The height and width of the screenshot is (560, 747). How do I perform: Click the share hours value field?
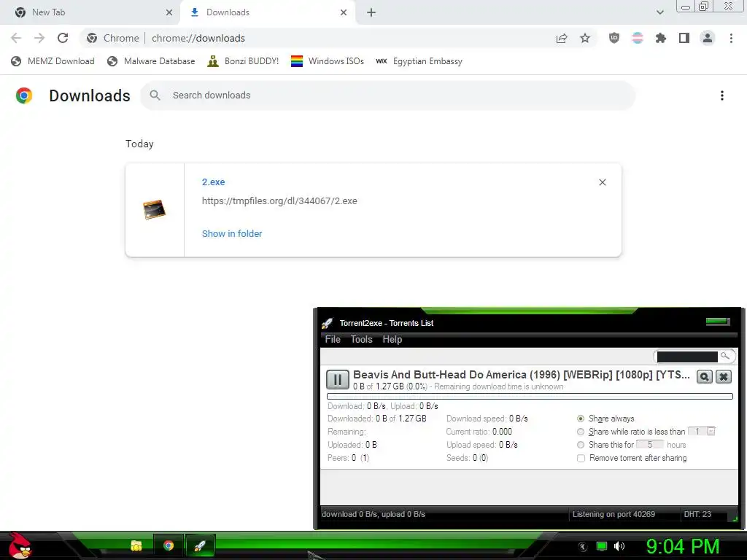point(649,444)
